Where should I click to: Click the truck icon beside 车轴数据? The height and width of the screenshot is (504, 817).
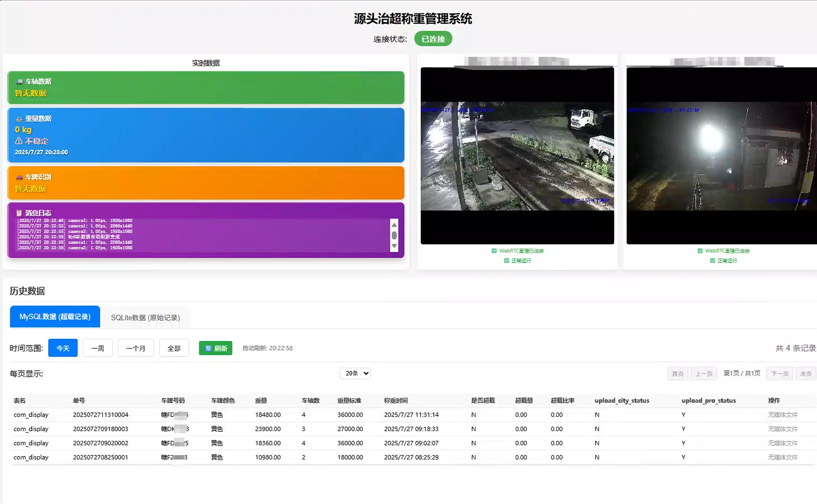[19, 82]
